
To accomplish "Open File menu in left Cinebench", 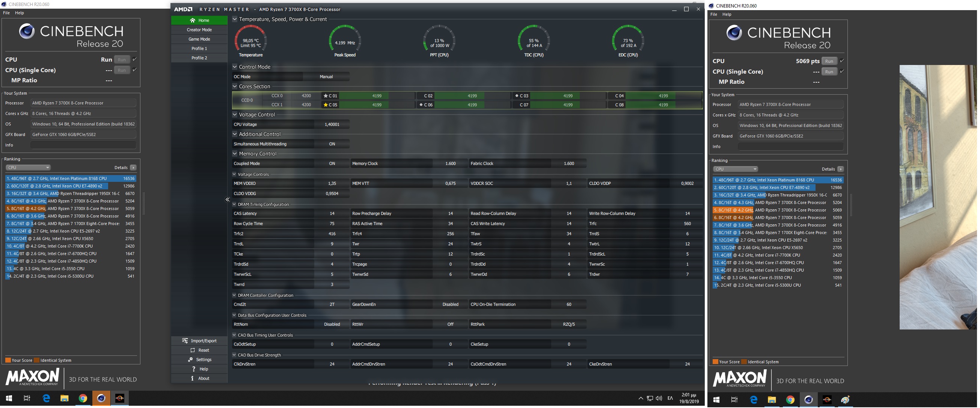I will (x=6, y=13).
